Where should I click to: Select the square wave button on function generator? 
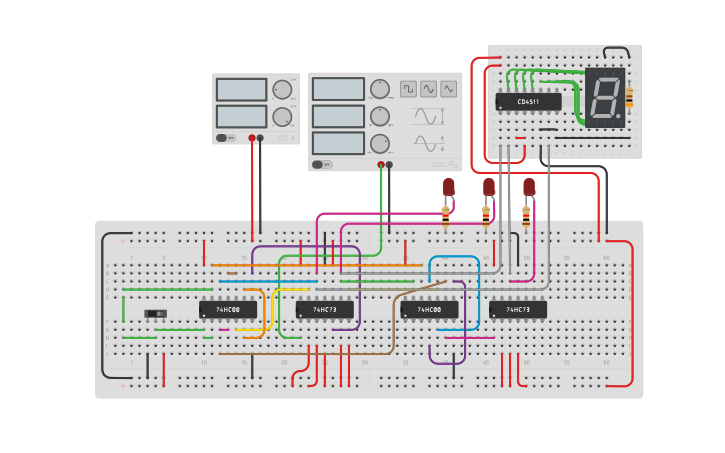pos(409,89)
